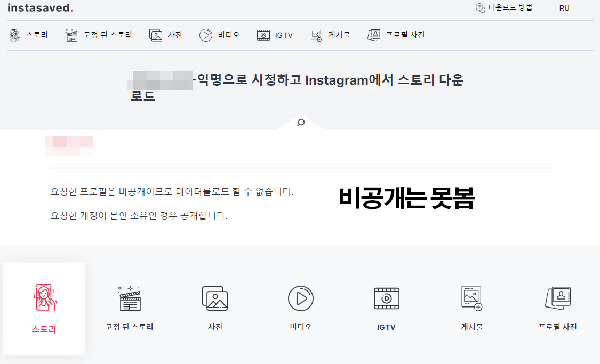Open the 다운로드 방법 help link
The height and width of the screenshot is (364, 600).
(x=510, y=7)
